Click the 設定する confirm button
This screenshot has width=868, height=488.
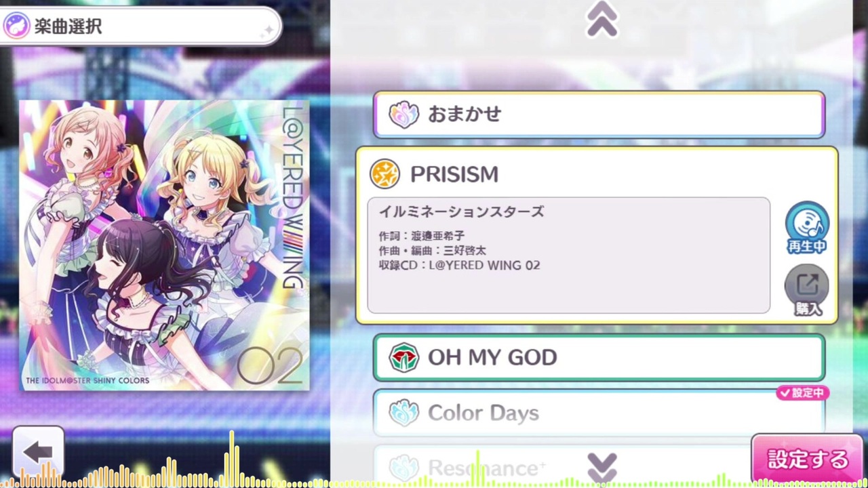pyautogui.click(x=806, y=458)
